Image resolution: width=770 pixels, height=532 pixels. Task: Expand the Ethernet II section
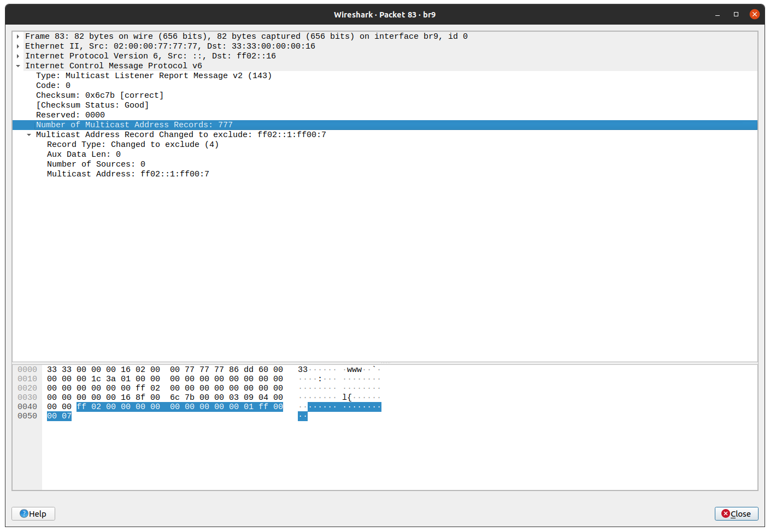coord(18,46)
